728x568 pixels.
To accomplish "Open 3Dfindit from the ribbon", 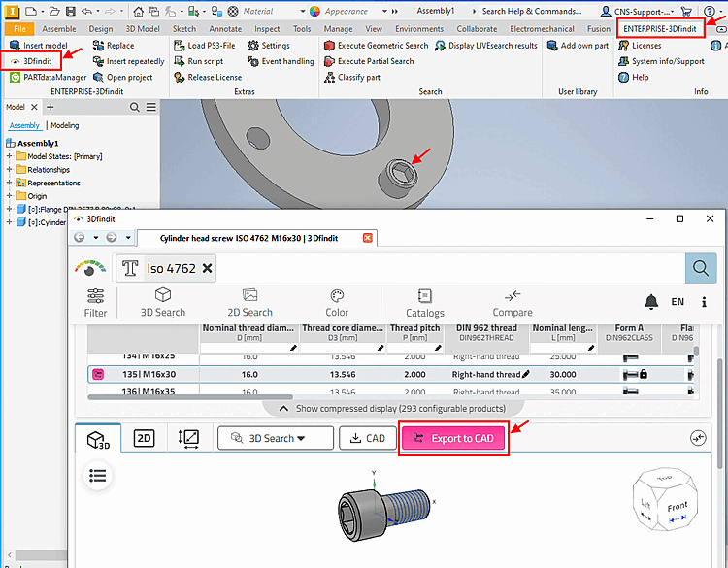I will [32, 61].
